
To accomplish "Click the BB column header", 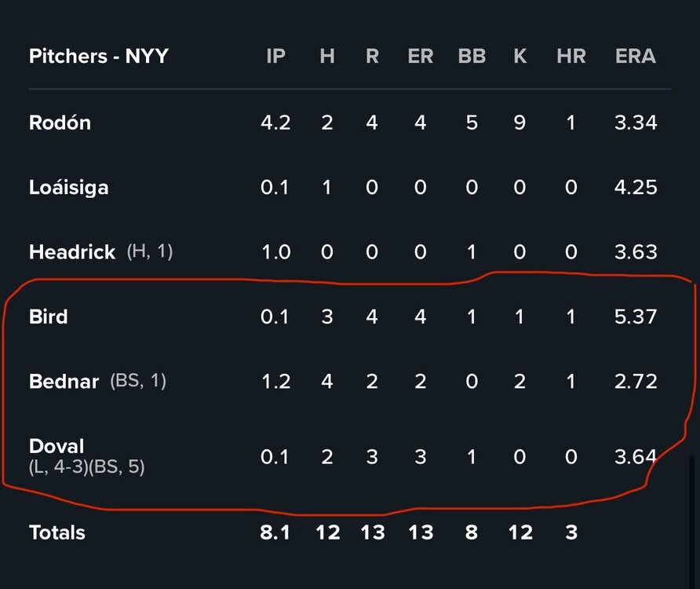I will pyautogui.click(x=472, y=57).
